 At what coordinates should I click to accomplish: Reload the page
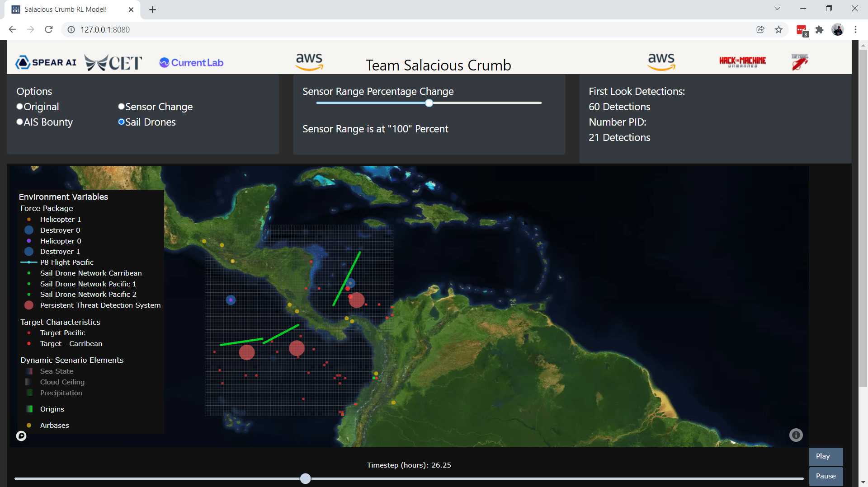point(49,29)
